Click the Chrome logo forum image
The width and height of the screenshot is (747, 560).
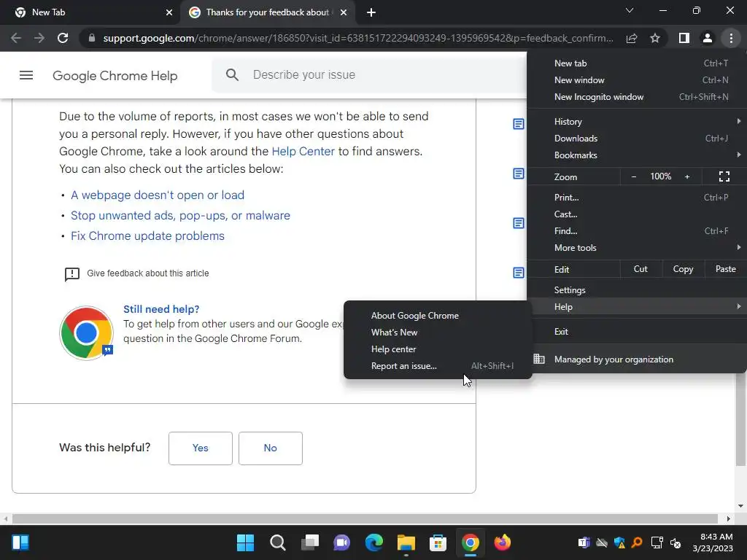coord(86,332)
